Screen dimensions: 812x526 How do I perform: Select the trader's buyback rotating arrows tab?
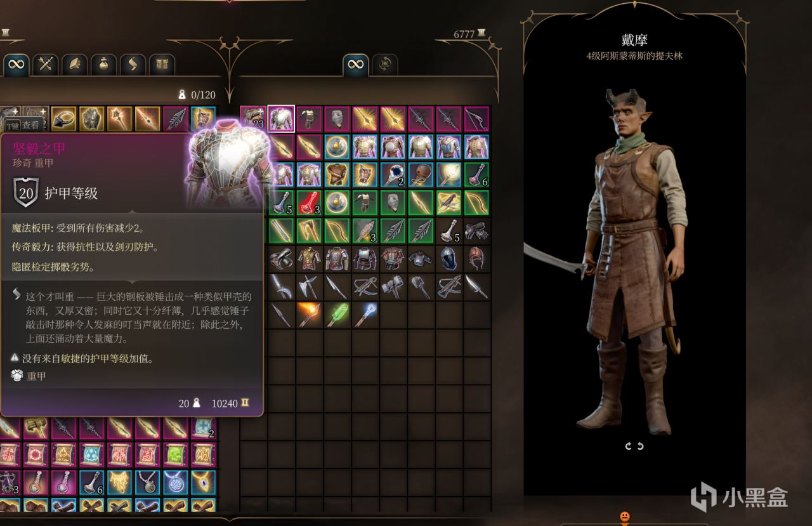tap(385, 63)
